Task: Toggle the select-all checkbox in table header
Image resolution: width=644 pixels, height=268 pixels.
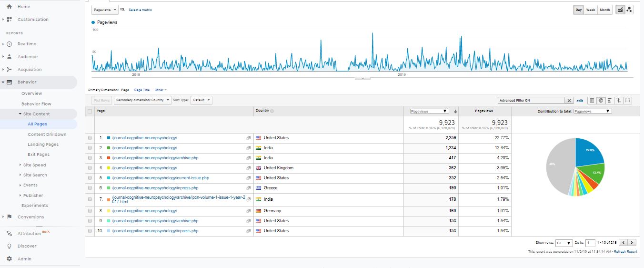Action: [x=90, y=111]
